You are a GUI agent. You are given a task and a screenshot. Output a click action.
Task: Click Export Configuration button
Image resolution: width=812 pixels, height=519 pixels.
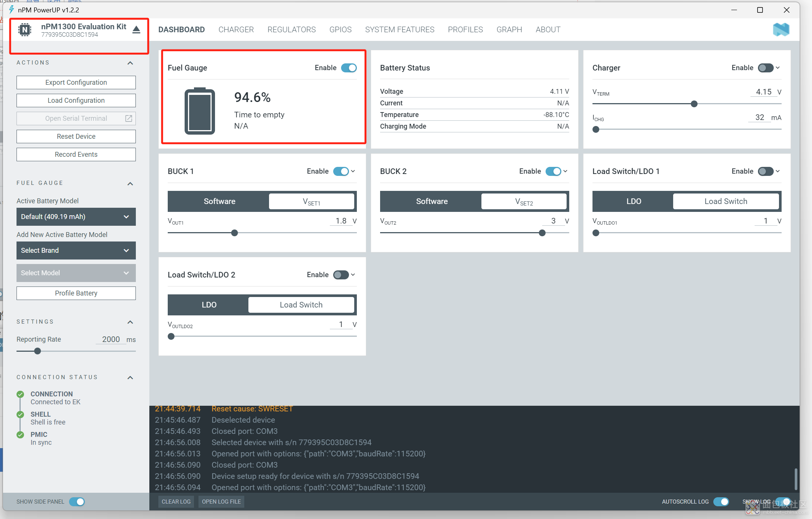(x=76, y=82)
